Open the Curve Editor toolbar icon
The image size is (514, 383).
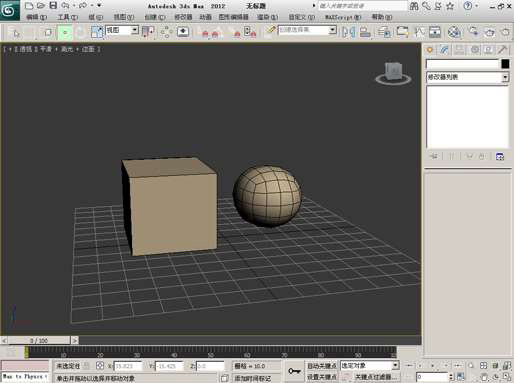click(x=419, y=32)
